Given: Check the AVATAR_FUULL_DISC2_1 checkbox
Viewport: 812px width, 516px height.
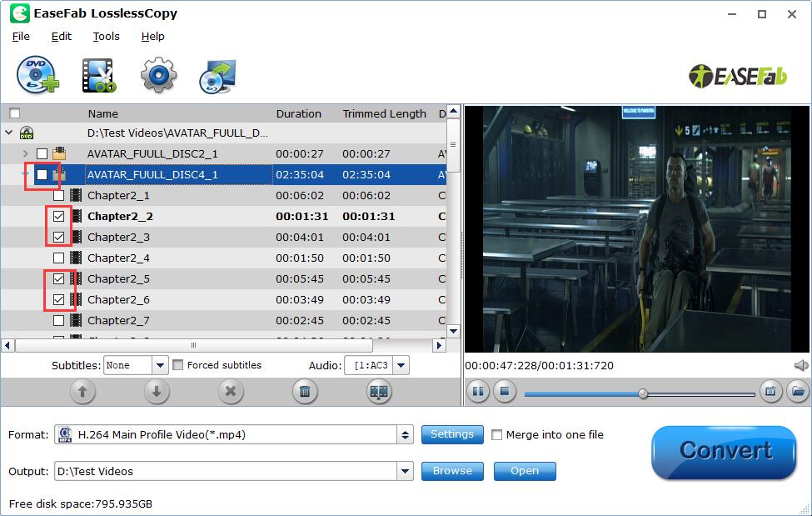Looking at the screenshot, I should (42, 153).
